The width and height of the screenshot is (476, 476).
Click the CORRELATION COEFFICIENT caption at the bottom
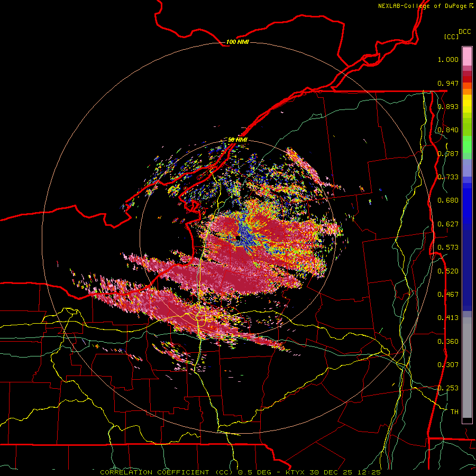240,472
